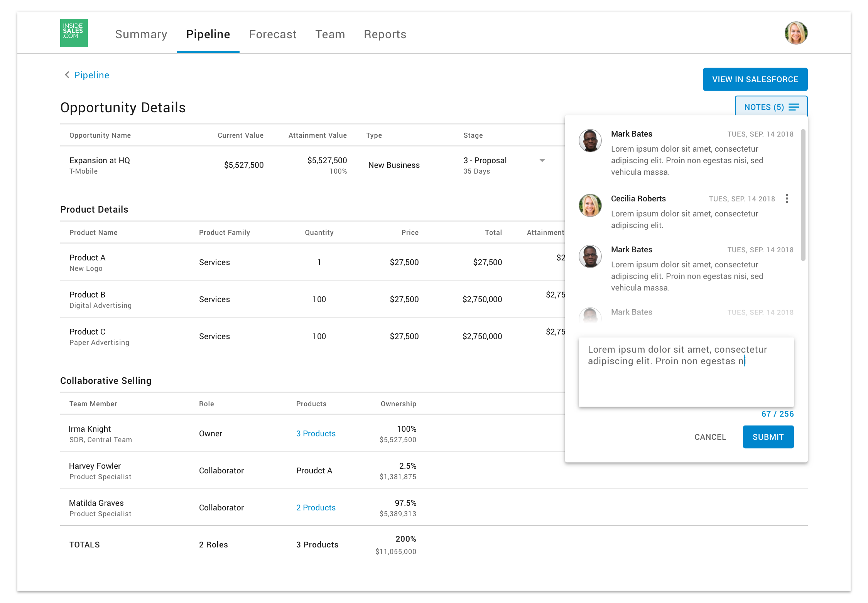
Task: Switch to the Summary tab
Action: [x=141, y=34]
